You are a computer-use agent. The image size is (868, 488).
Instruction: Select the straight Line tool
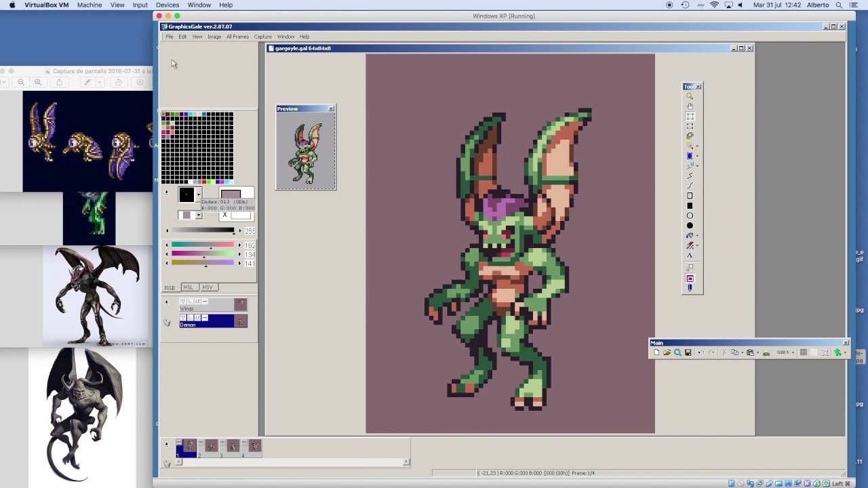(x=690, y=176)
